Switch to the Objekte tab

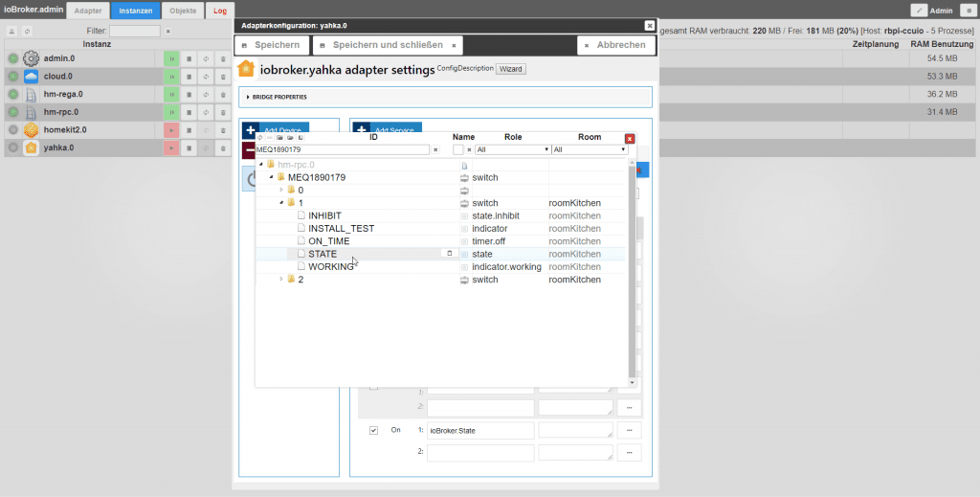[x=183, y=11]
